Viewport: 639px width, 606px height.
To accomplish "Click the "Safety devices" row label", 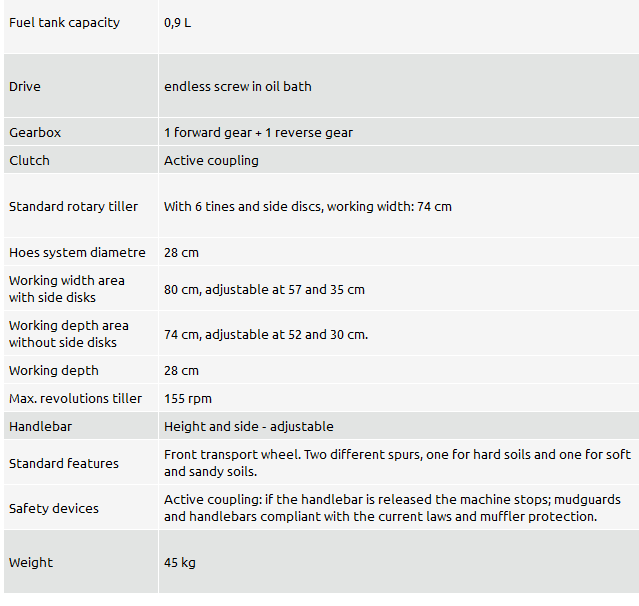I will pyautogui.click(x=54, y=509).
